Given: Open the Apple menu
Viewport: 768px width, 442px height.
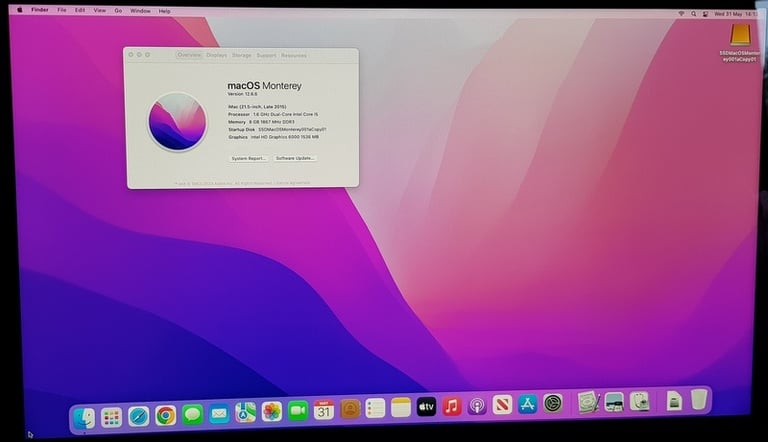Looking at the screenshot, I should pos(20,10).
